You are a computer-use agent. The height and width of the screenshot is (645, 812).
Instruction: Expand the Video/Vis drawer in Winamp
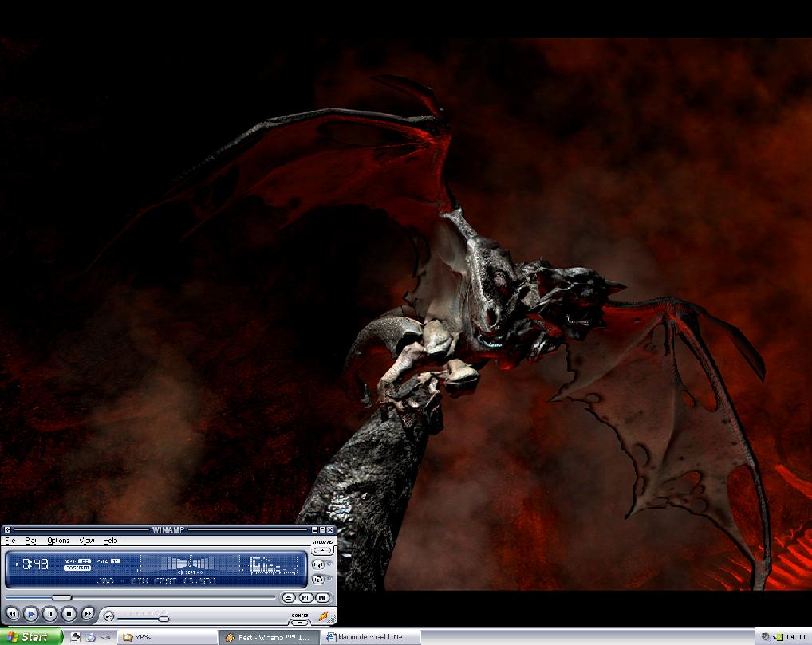(322, 550)
